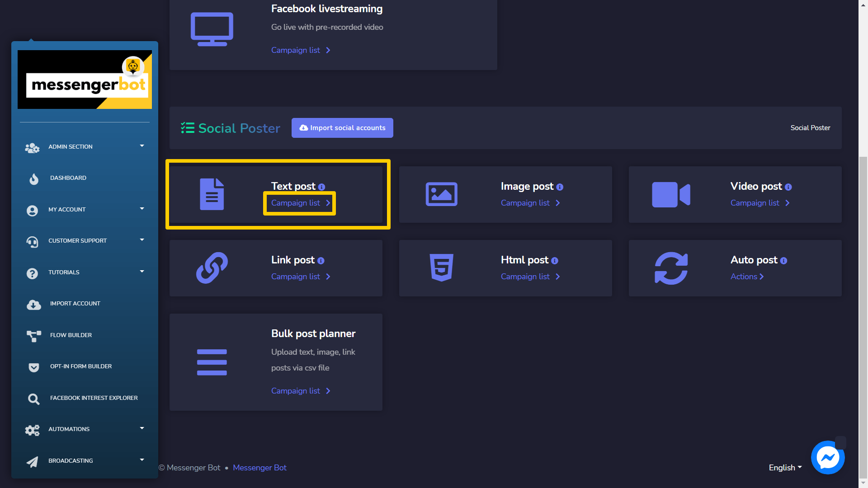Open the English language dropdown

[785, 468]
